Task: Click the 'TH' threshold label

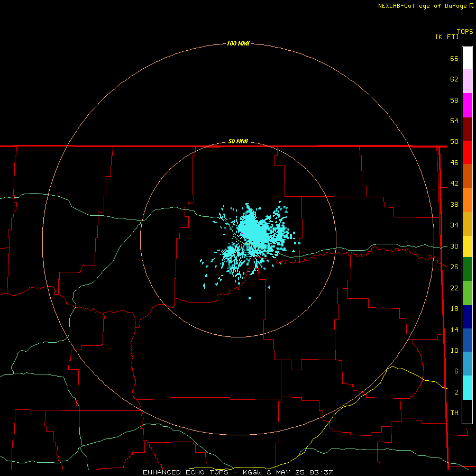Action: click(x=454, y=413)
